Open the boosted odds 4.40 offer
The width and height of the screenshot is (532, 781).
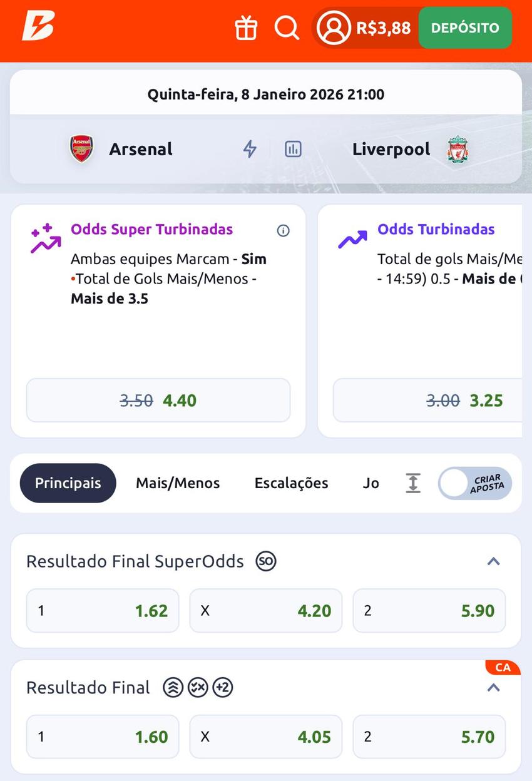[x=158, y=400]
